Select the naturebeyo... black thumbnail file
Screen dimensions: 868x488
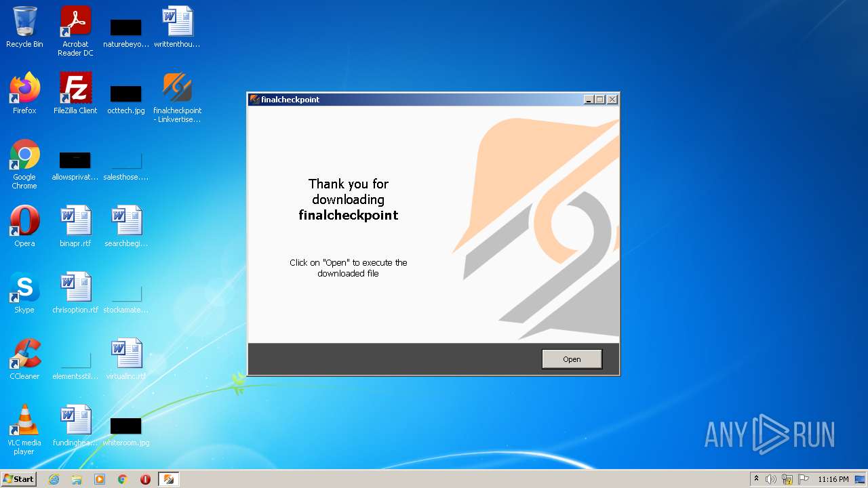(x=126, y=31)
